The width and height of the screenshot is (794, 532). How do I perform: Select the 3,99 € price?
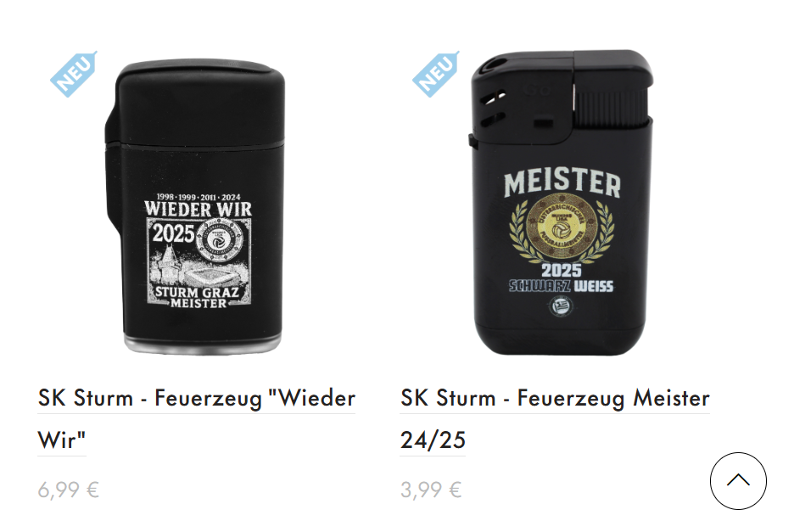coord(431,490)
